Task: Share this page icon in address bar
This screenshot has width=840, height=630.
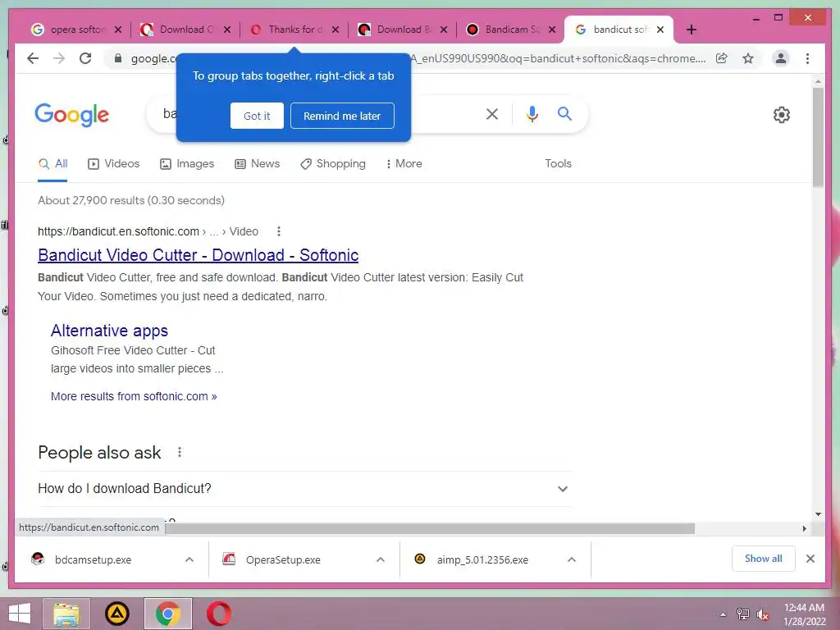Action: point(722,58)
